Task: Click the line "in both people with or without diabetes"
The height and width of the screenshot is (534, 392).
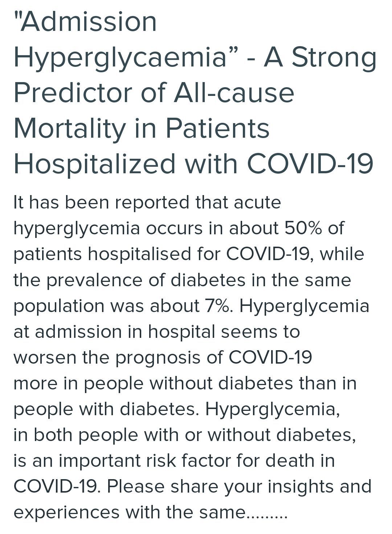Action: pos(184,435)
